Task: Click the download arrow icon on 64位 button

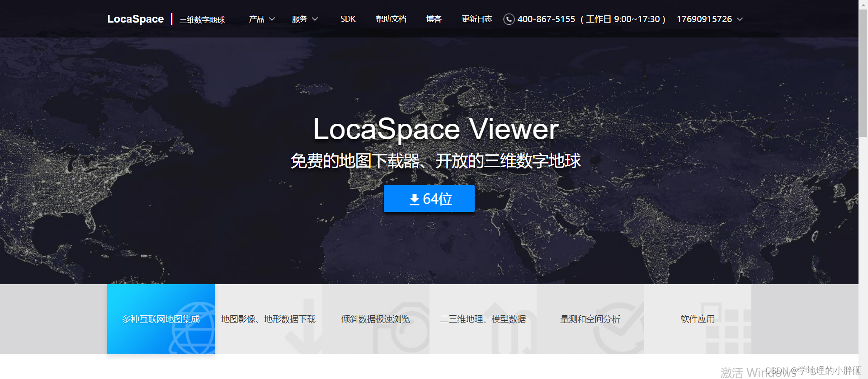Action: click(415, 199)
